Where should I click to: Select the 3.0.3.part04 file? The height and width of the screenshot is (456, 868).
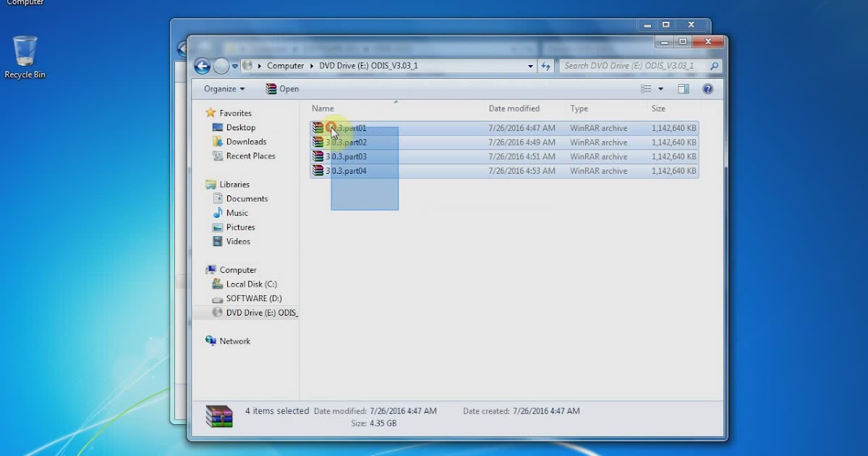pos(504,172)
